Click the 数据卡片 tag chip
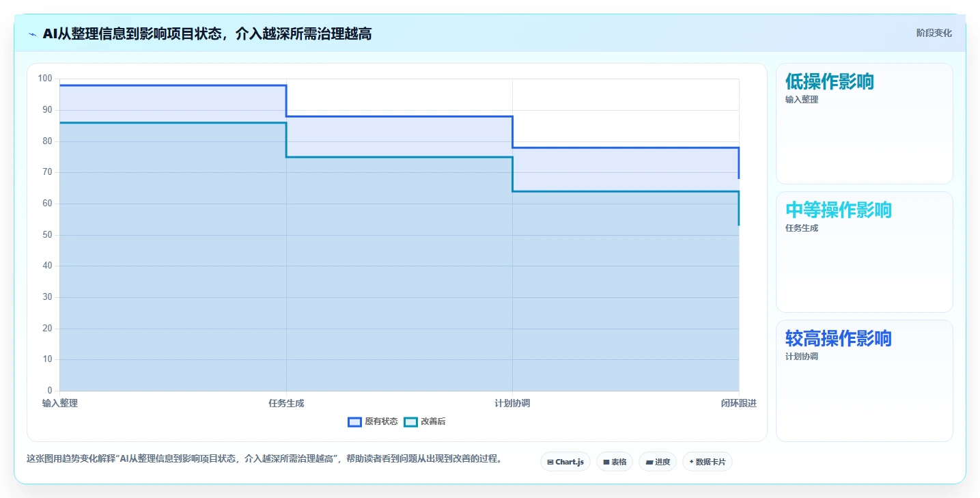This screenshot has height=498, width=980. click(708, 462)
